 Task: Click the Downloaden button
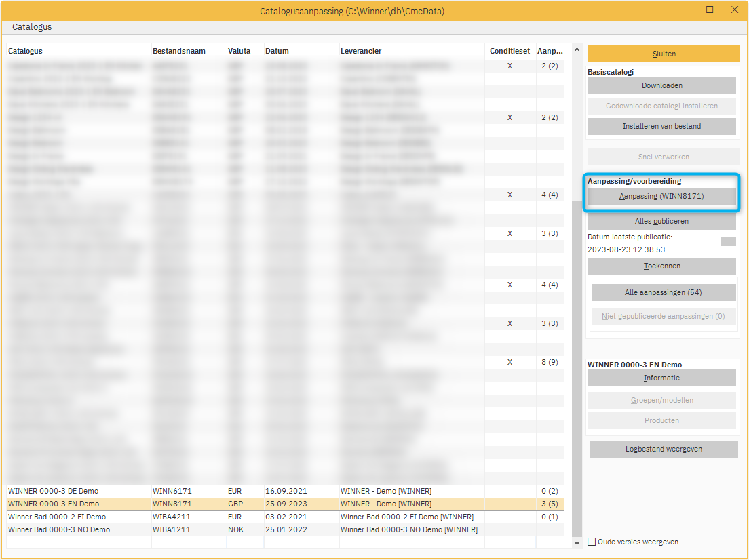[661, 85]
